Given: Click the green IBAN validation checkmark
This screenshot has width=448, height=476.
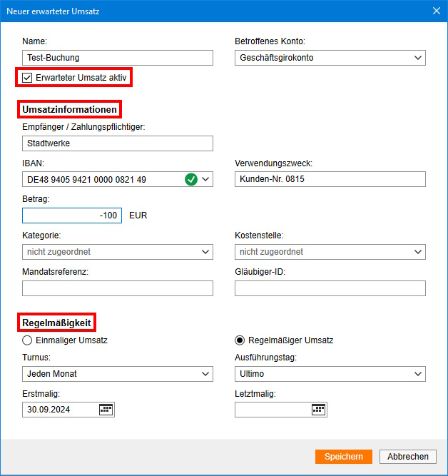Looking at the screenshot, I should click(x=191, y=179).
